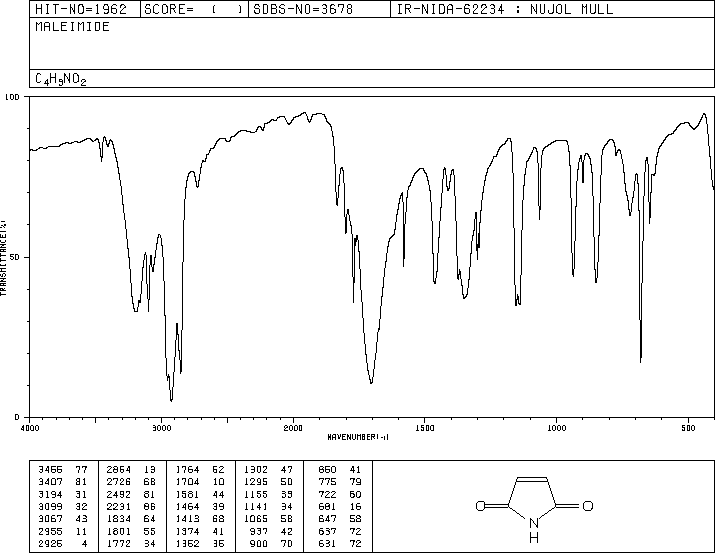
Task: Click the 1295 peak table entry
Action: pos(268,482)
